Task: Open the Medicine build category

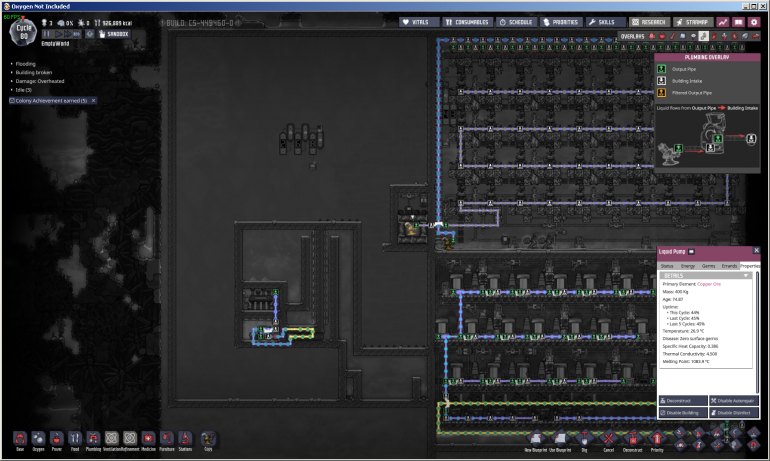Action: tap(148, 438)
